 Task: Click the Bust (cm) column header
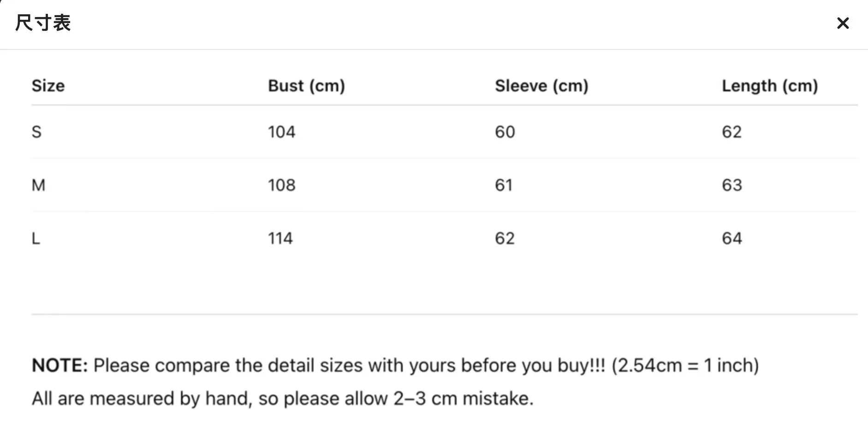coord(306,85)
